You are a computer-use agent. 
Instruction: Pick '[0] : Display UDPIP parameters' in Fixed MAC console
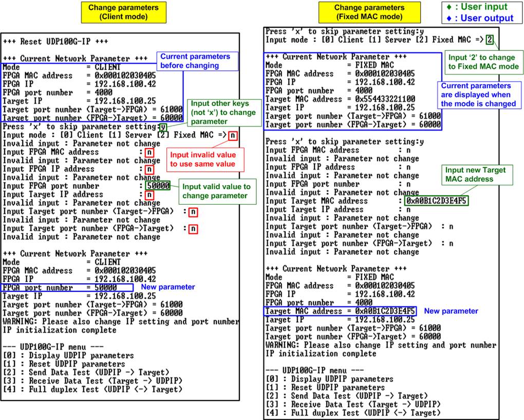coord(329,379)
